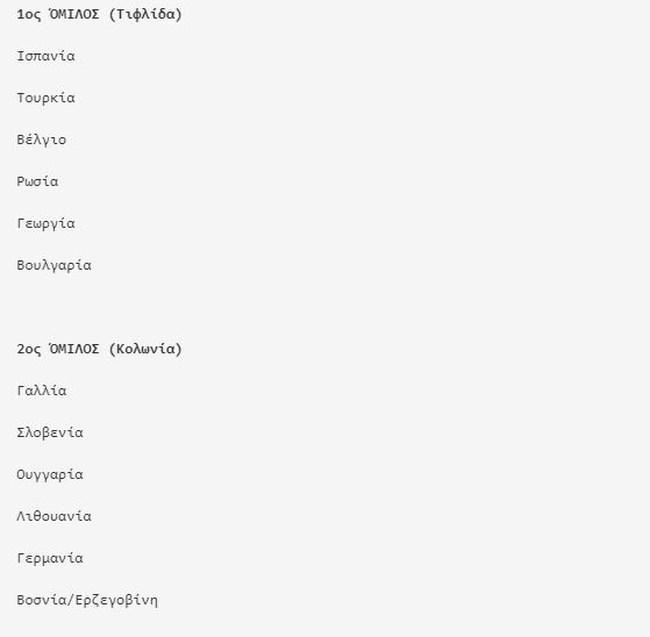650x637 pixels.
Task: Select the Ισπανία text line
Action: click(x=46, y=56)
